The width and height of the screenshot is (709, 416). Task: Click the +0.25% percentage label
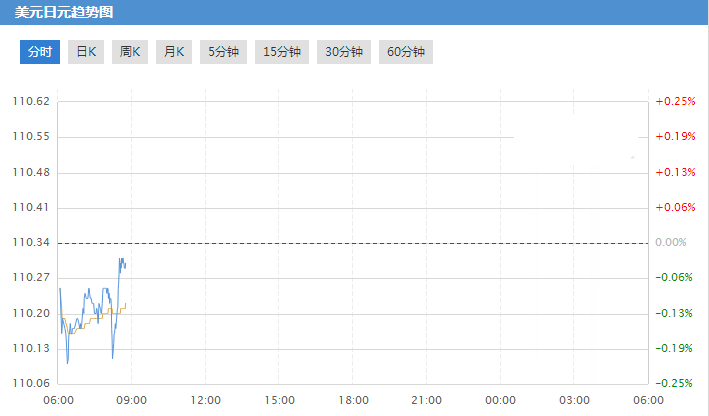coord(675,102)
